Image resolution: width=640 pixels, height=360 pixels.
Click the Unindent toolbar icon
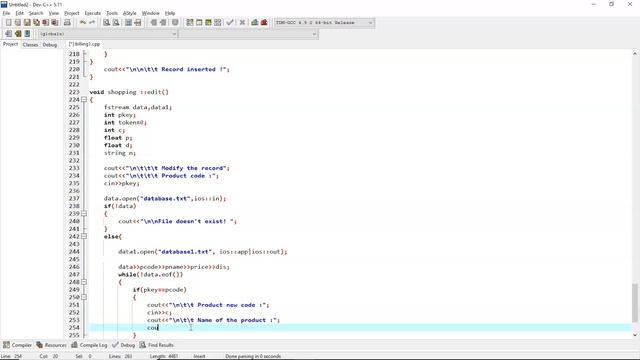(163, 22)
